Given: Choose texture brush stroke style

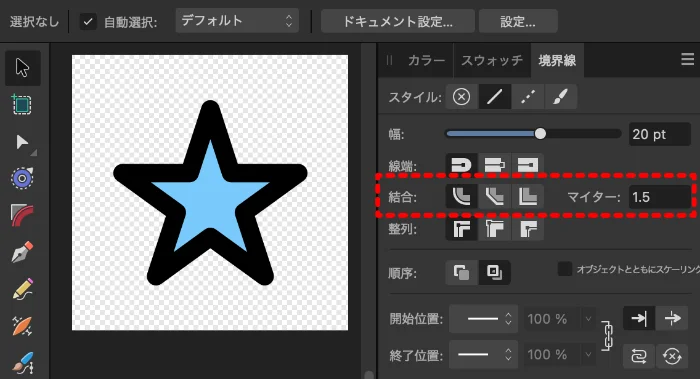Looking at the screenshot, I should [x=561, y=96].
